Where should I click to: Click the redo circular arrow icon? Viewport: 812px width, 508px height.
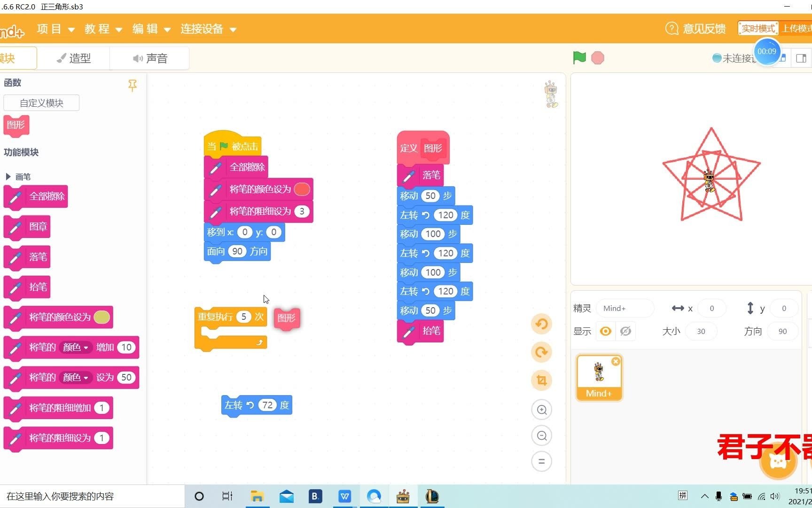541,352
